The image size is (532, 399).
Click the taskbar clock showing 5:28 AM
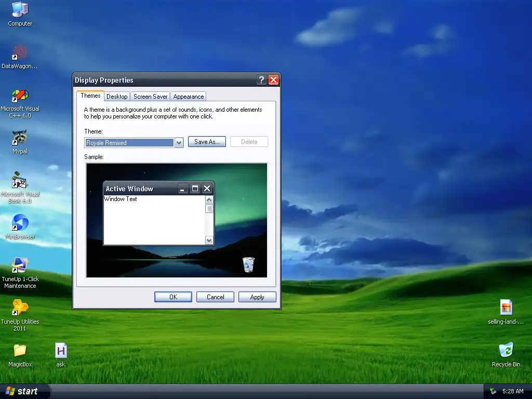(513, 391)
